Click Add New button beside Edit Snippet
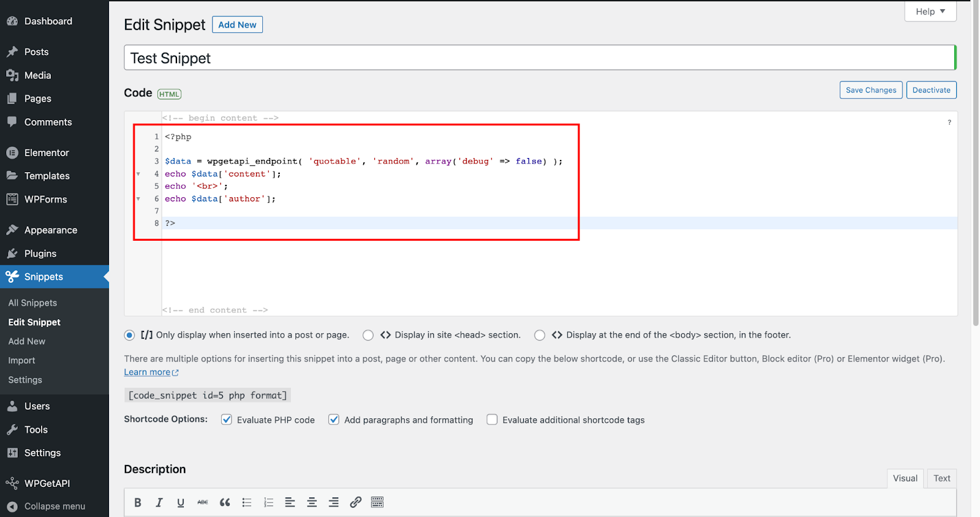 [237, 25]
